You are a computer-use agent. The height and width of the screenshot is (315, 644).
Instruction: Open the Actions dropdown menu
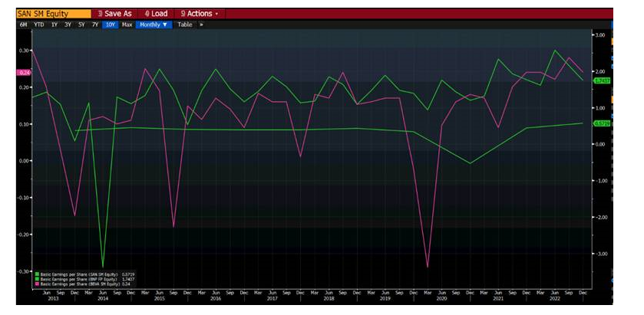[x=200, y=14]
